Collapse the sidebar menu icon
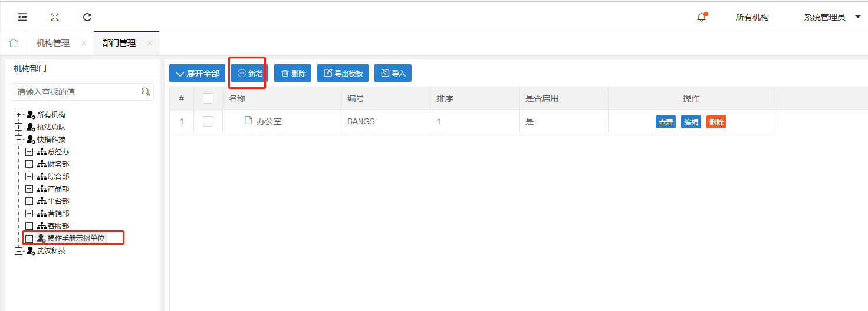Viewport: 868px width, 311px height. [22, 17]
